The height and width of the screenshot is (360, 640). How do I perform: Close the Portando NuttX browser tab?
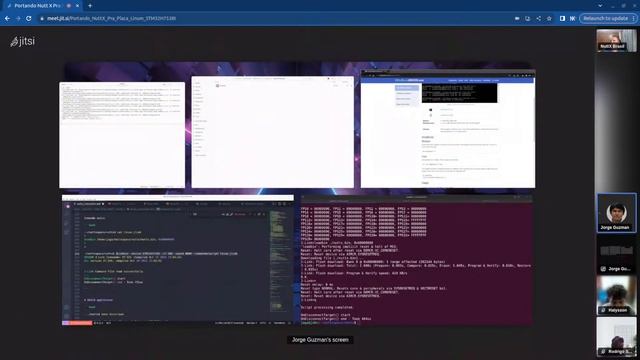pos(78,6)
